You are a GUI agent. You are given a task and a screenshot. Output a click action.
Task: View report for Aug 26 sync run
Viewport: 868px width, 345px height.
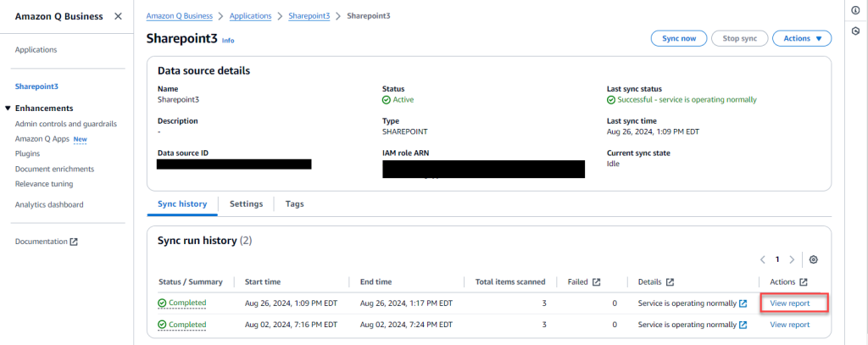(790, 303)
